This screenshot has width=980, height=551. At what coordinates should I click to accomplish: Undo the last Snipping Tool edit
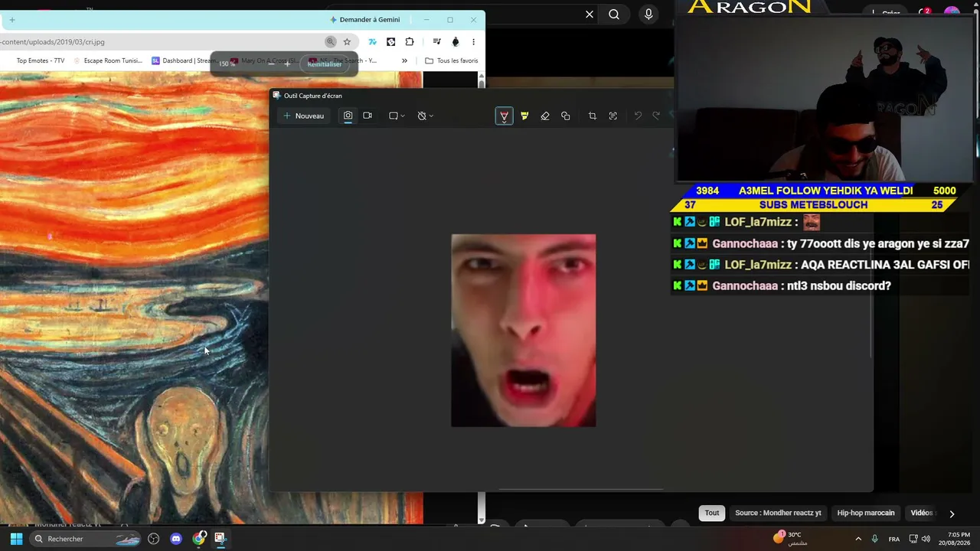pos(638,116)
